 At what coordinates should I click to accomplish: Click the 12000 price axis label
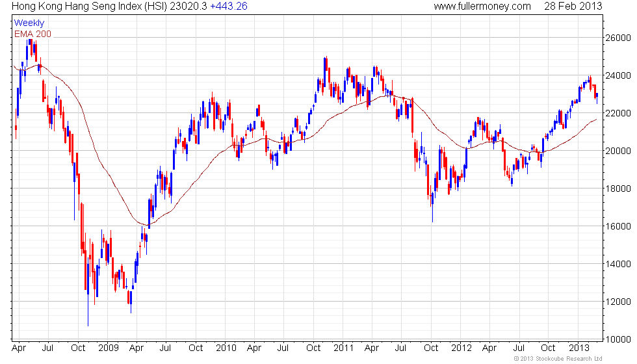point(618,302)
